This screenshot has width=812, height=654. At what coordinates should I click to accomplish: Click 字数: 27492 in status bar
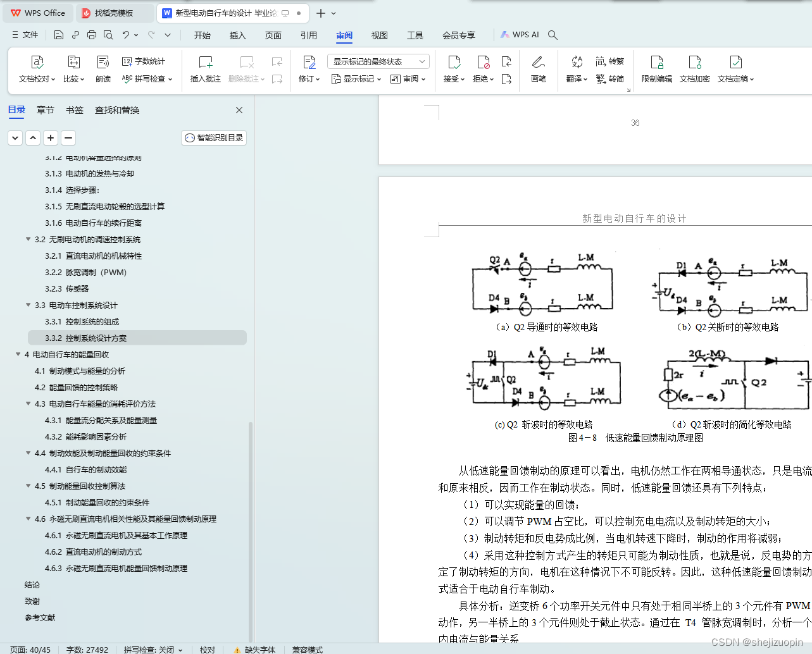[87, 650]
